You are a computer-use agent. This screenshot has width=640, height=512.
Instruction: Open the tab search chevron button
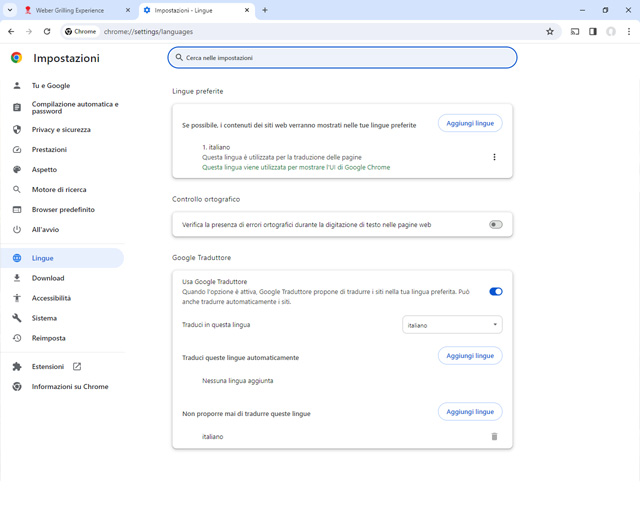point(10,10)
